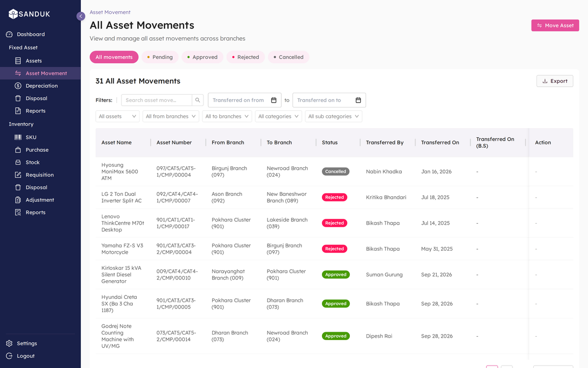Click the Requisition edit icon
The width and height of the screenshot is (588, 368).
click(18, 175)
